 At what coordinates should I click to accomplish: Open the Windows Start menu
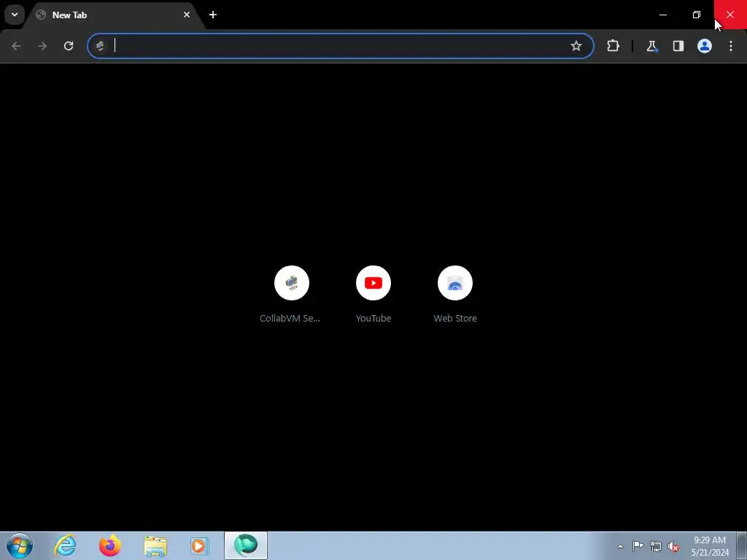coord(20,545)
